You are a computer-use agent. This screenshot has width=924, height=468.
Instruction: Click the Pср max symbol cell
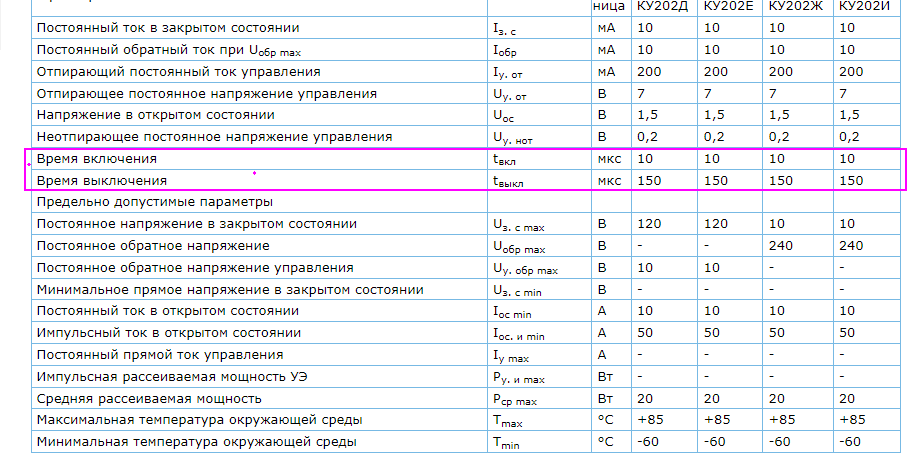coord(515,400)
